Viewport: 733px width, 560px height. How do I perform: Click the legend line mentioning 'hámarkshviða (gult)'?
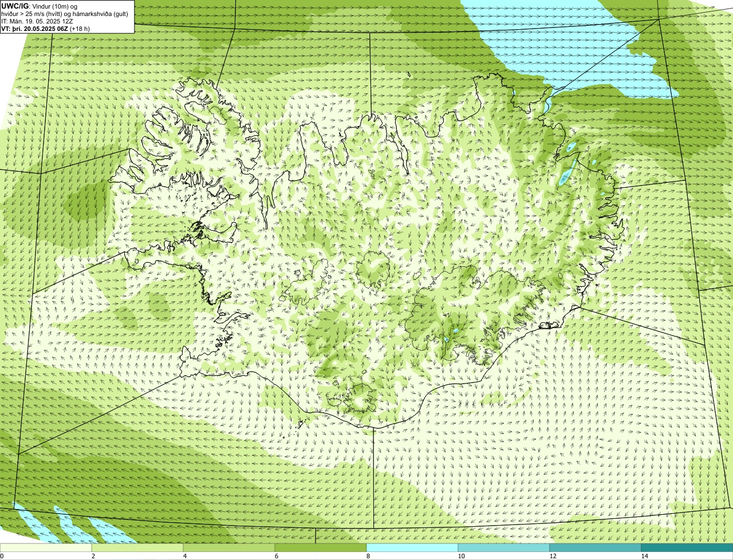pos(65,14)
